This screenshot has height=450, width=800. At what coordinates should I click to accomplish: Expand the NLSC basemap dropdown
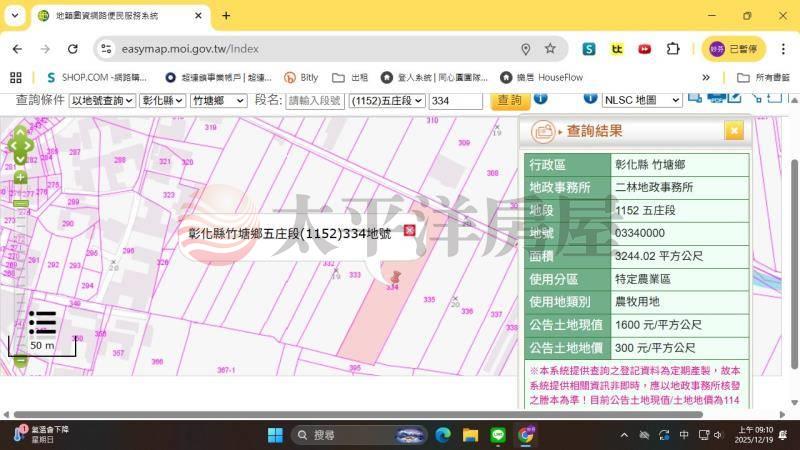pos(641,100)
